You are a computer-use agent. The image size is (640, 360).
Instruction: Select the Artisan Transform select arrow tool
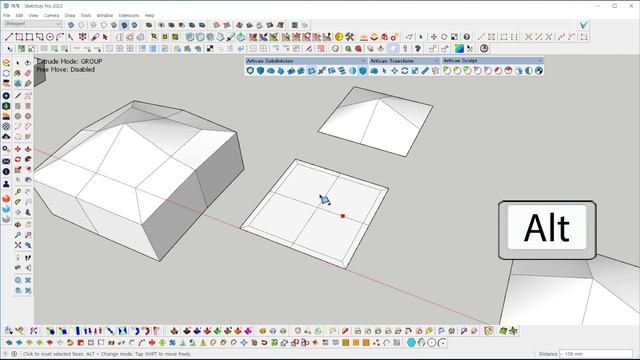tap(384, 71)
